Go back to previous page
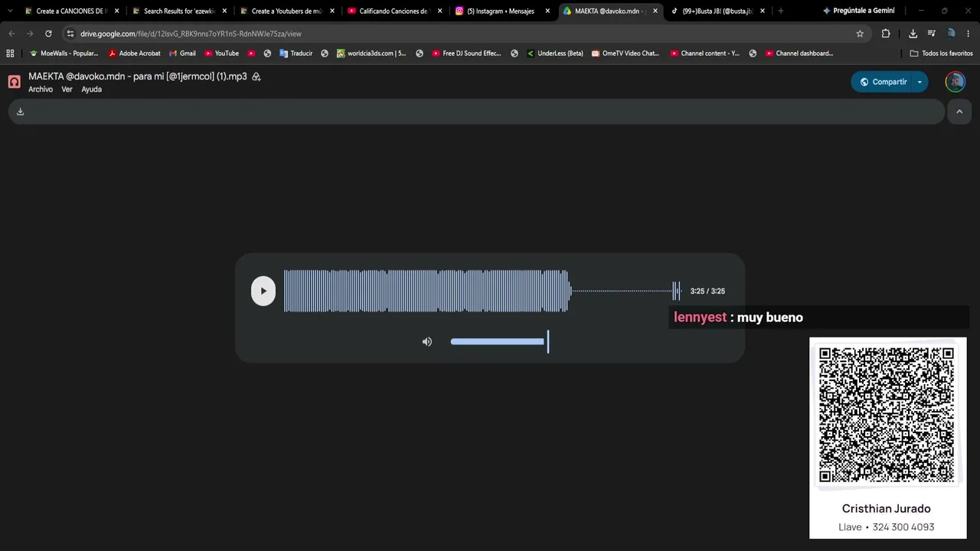The image size is (980, 551). pos(11,34)
